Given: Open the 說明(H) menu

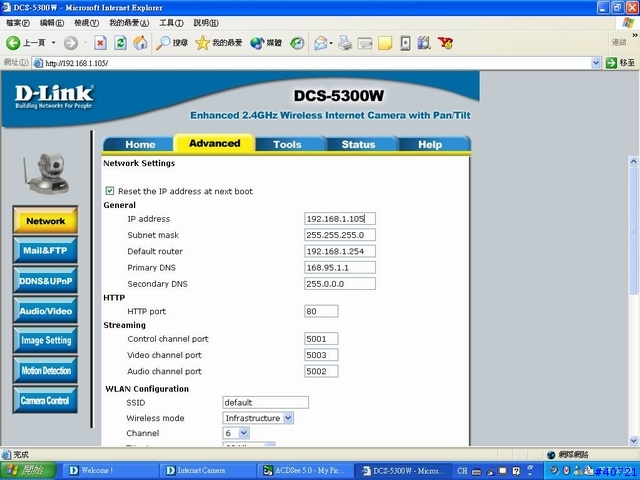Looking at the screenshot, I should 206,23.
